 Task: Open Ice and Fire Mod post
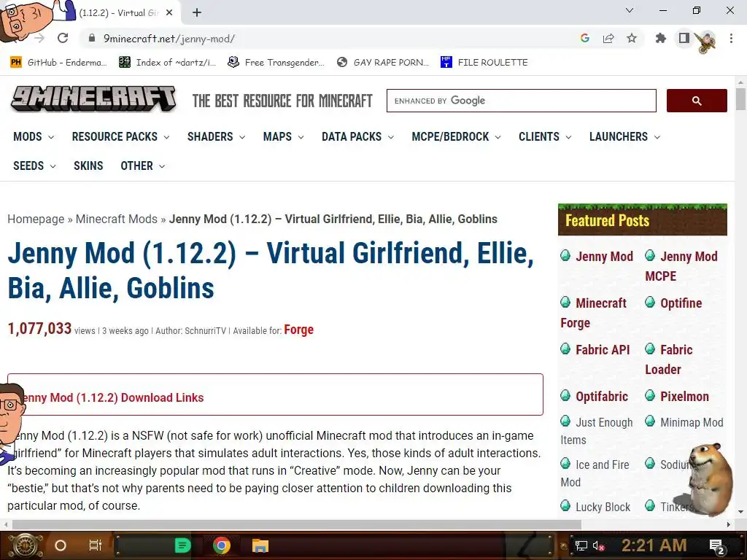[x=595, y=473]
